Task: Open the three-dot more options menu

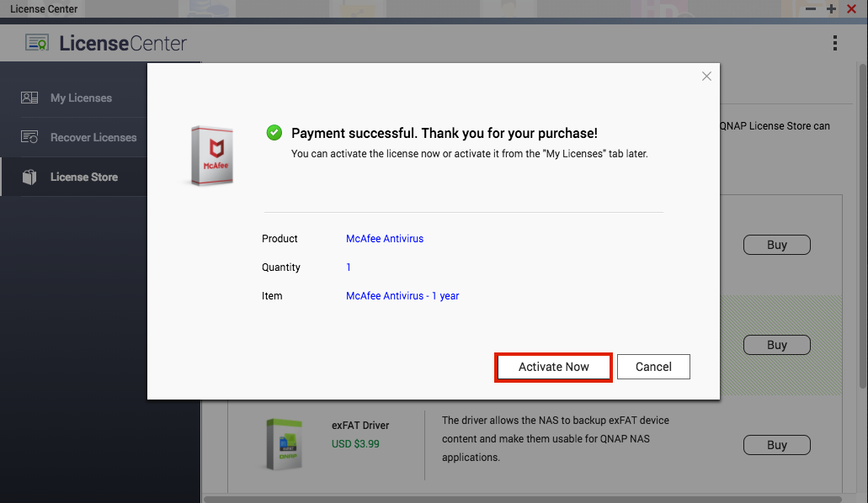Action: [835, 43]
